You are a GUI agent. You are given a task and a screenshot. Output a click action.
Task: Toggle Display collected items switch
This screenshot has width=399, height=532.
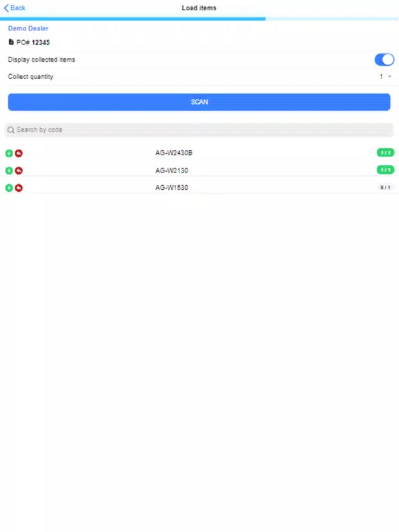click(x=384, y=60)
